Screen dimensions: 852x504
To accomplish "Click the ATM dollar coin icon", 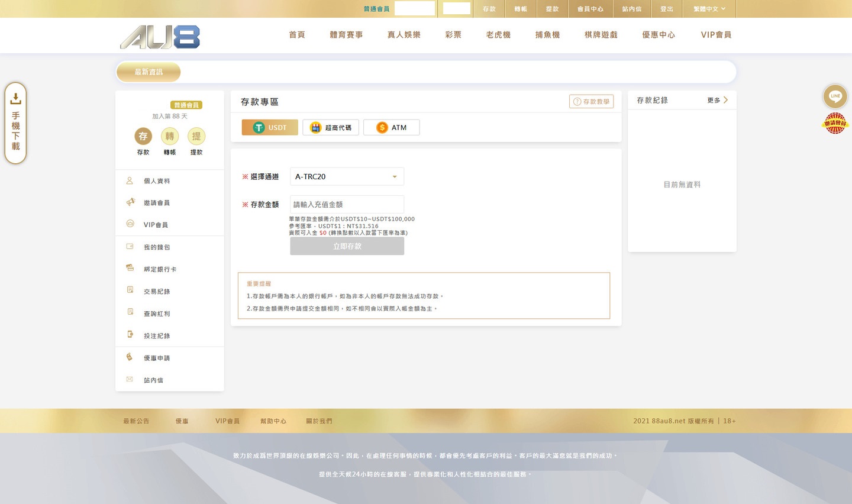I will pyautogui.click(x=382, y=127).
